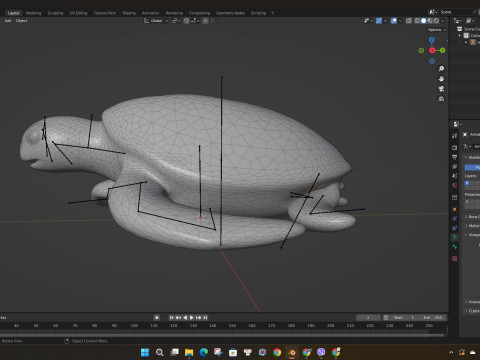Image resolution: width=480 pixels, height=360 pixels.
Task: Open Collection properties tab icon
Action: (455, 197)
